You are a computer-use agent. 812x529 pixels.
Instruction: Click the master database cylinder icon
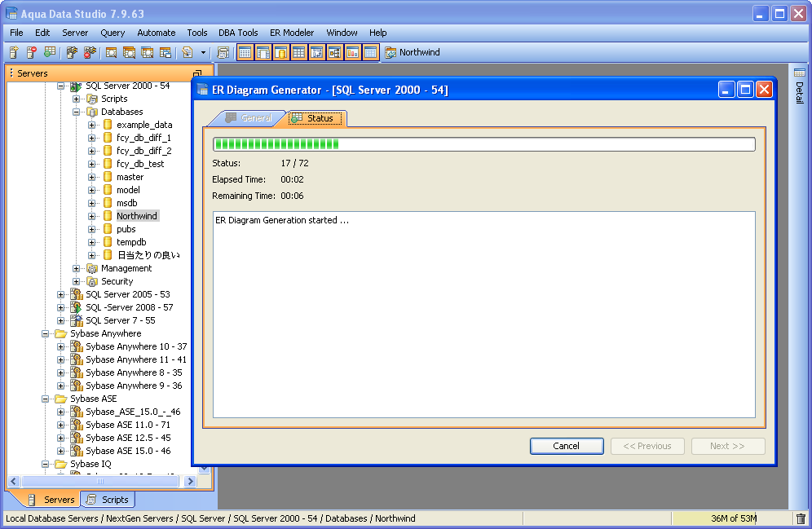[x=108, y=177]
